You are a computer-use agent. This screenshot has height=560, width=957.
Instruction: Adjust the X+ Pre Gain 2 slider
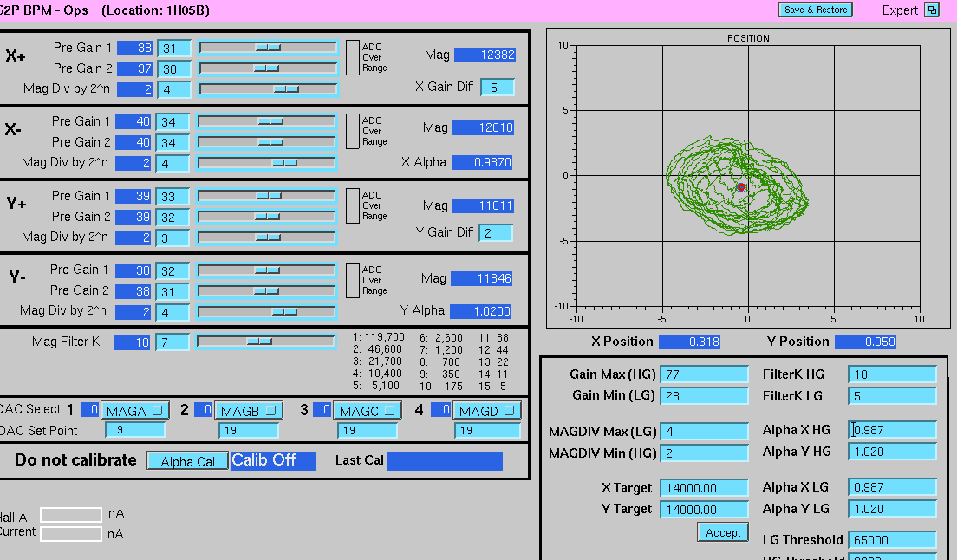268,68
